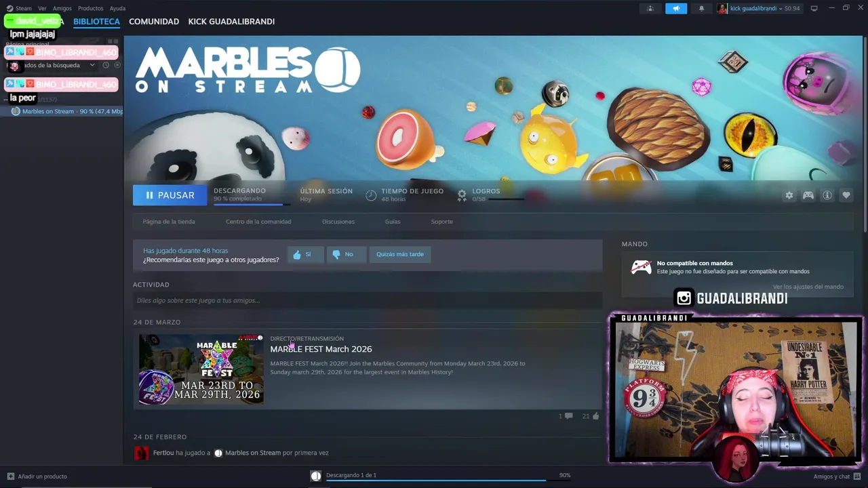Select Marbles on Stream in library list

click(66, 111)
